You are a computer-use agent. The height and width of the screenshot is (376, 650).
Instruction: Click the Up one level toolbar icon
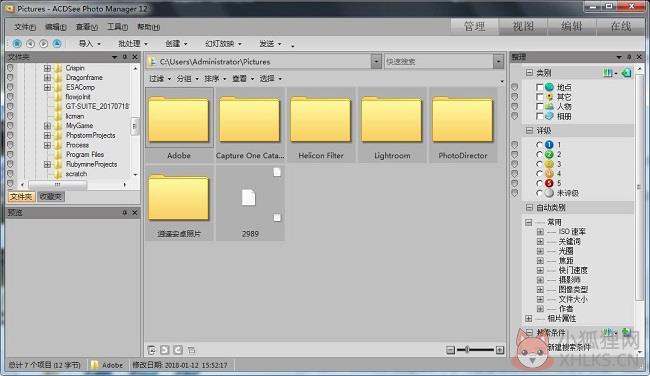pyautogui.click(x=57, y=43)
